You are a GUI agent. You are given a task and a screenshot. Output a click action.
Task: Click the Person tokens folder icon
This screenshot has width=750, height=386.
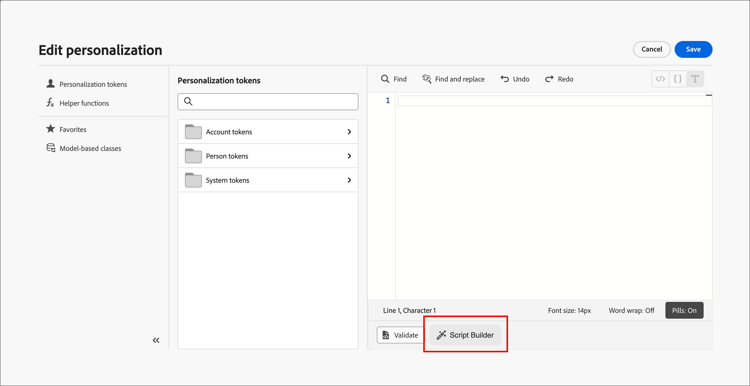[x=193, y=156]
